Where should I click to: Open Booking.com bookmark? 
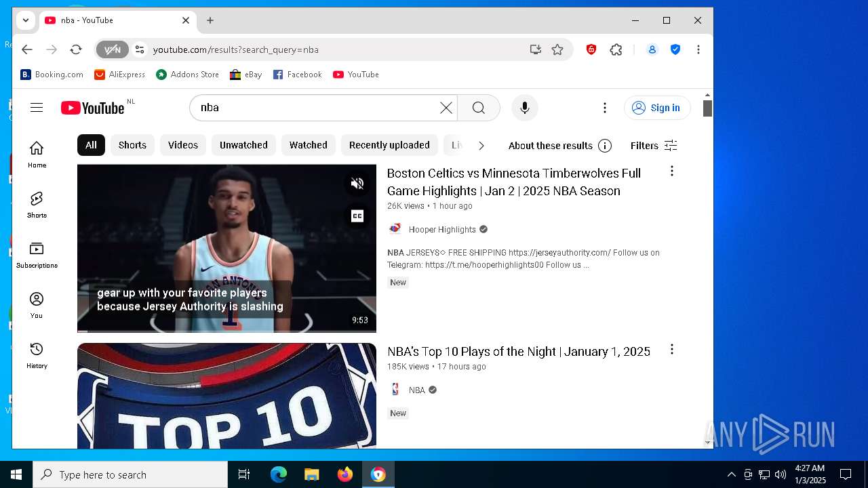[x=52, y=75]
